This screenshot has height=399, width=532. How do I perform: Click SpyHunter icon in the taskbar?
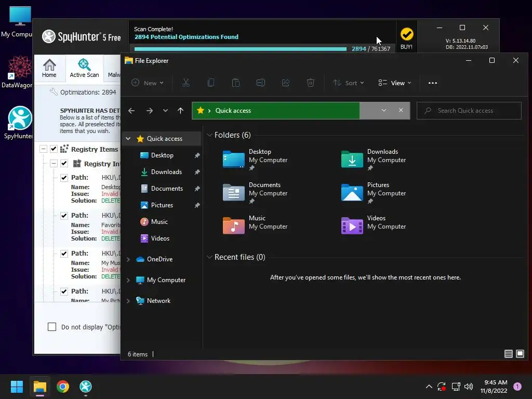pos(86,387)
